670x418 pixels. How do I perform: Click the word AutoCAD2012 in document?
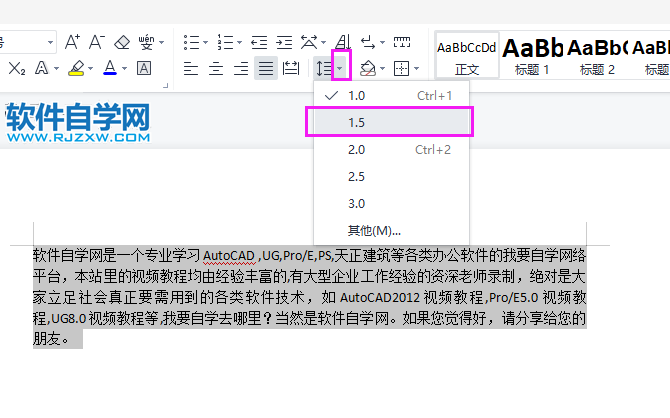pyautogui.click(x=379, y=297)
